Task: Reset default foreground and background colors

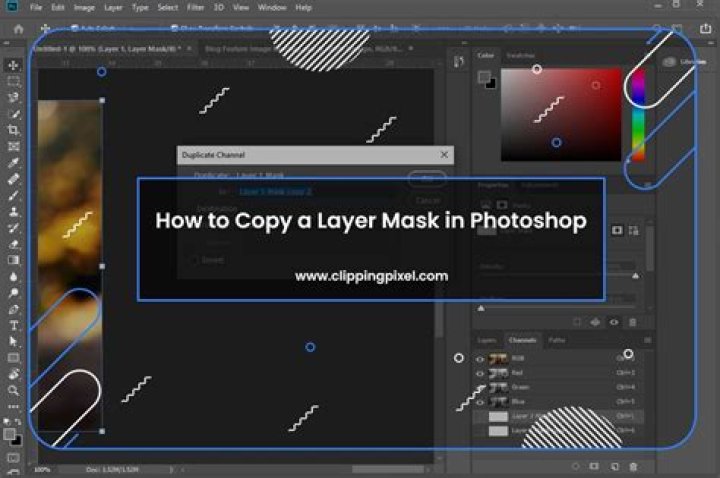Action: (x=6, y=421)
